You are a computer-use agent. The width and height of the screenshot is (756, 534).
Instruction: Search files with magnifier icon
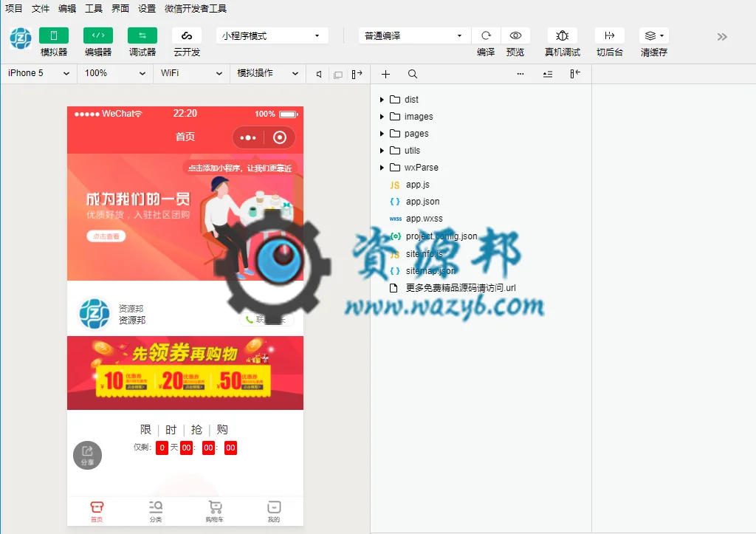[x=413, y=75]
